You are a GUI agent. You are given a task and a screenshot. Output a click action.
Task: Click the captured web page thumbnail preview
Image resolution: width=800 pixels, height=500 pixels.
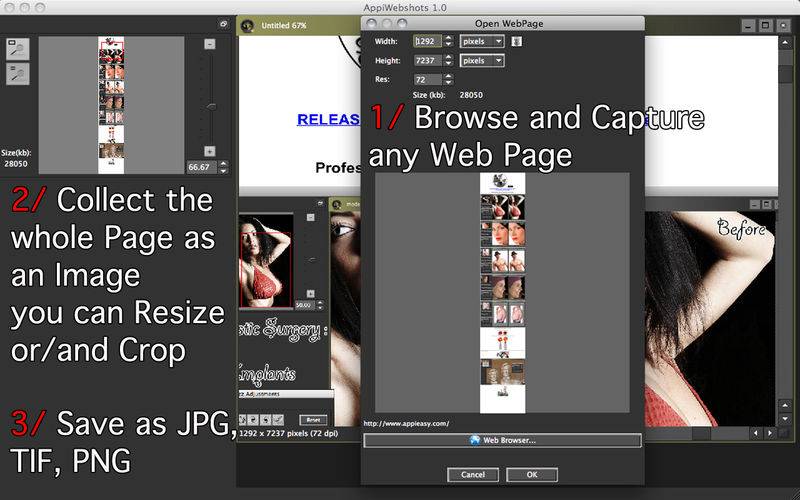[502, 292]
